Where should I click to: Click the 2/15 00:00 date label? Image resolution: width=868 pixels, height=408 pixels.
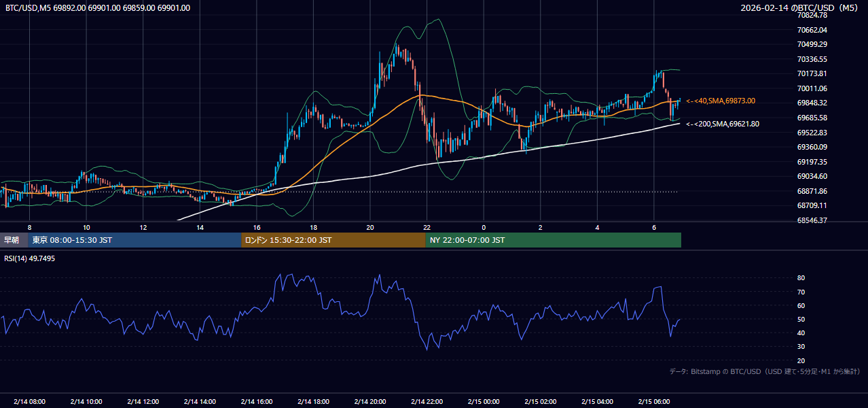(x=484, y=401)
